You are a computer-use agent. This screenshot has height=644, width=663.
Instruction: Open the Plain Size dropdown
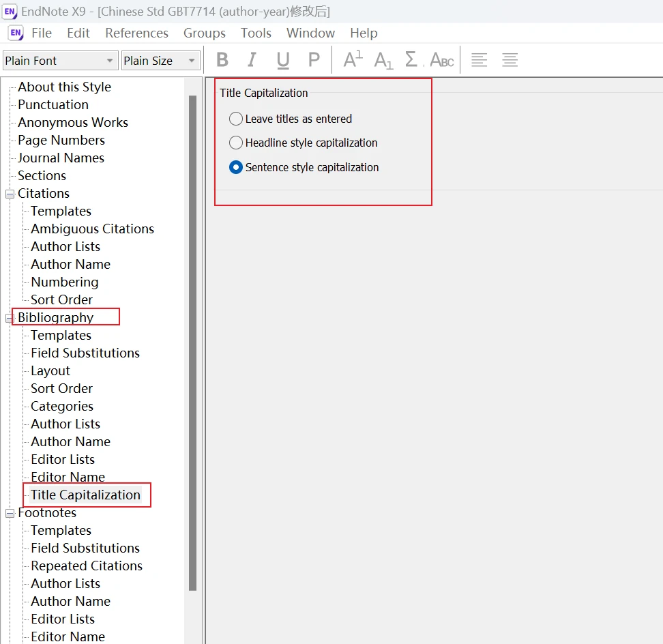(161, 61)
